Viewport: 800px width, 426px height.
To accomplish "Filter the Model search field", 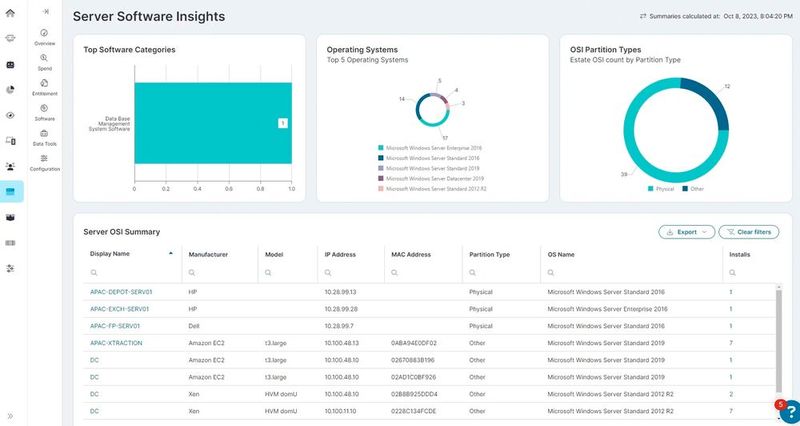I will tap(288, 273).
